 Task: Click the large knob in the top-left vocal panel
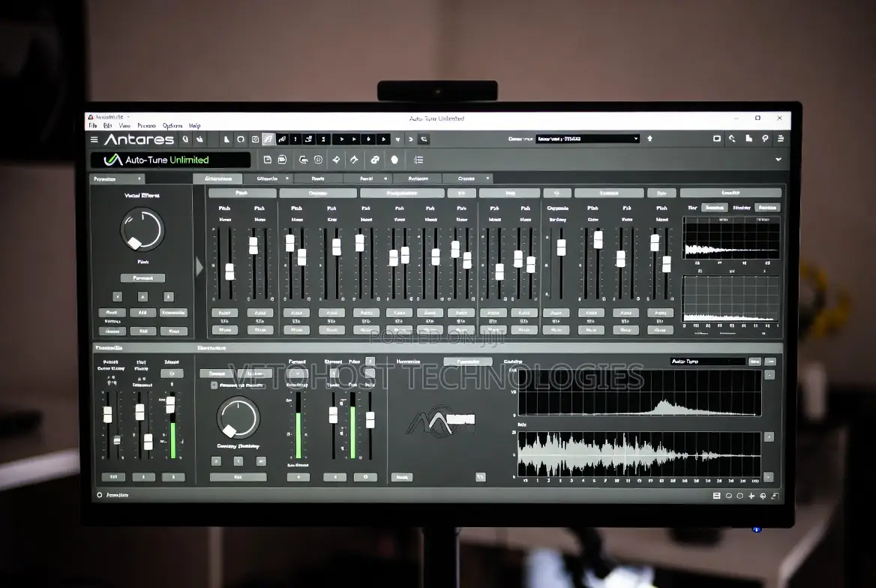[x=142, y=229]
